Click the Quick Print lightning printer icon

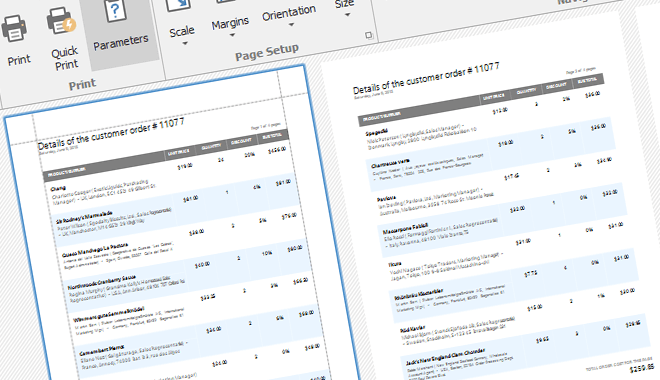(x=61, y=21)
